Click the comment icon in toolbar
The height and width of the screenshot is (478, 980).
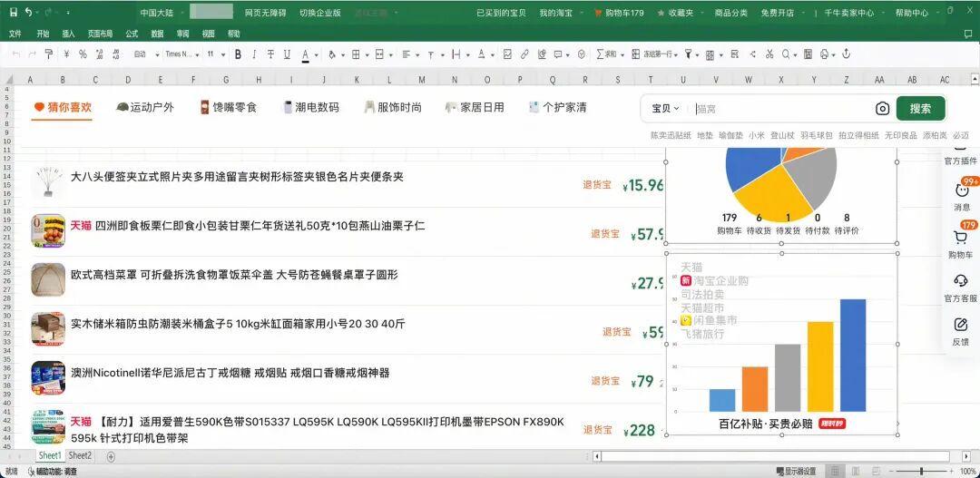click(558, 54)
